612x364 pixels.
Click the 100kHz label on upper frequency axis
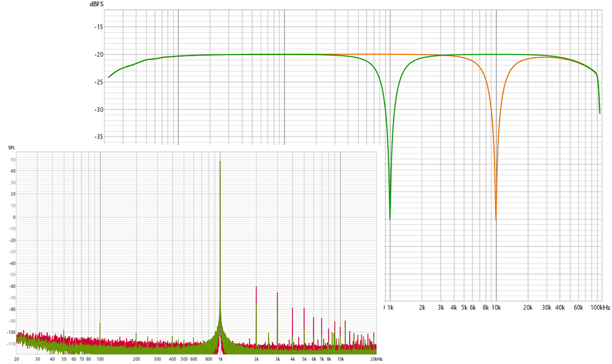600,307
